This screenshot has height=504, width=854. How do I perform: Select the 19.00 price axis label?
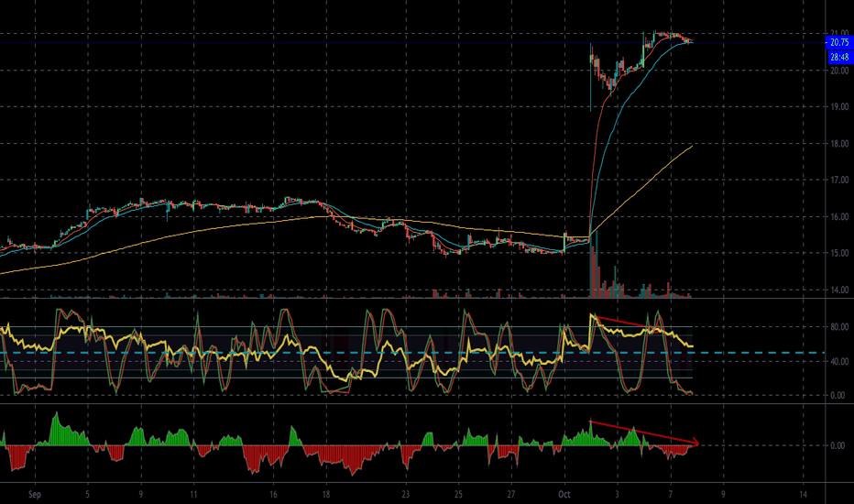pos(839,107)
